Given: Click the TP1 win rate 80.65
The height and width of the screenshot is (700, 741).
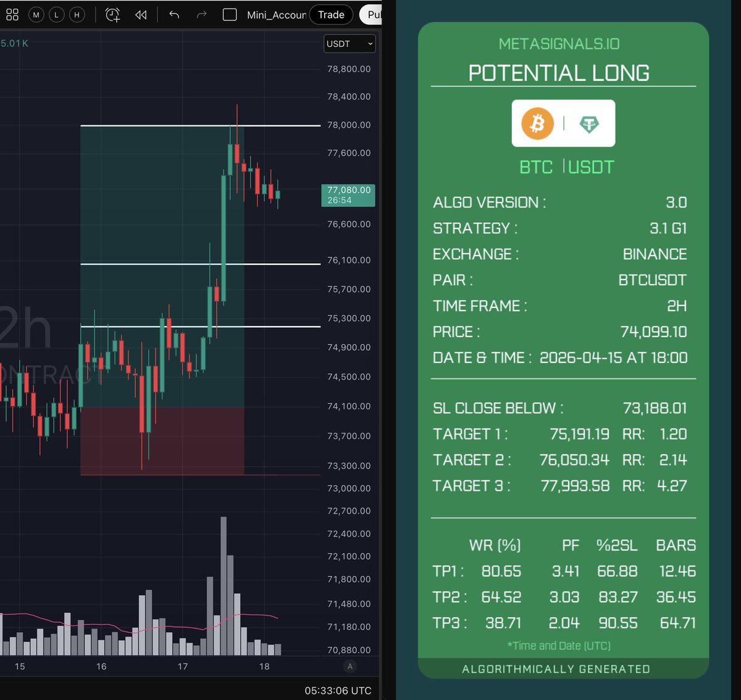Looking at the screenshot, I should click(501, 572).
